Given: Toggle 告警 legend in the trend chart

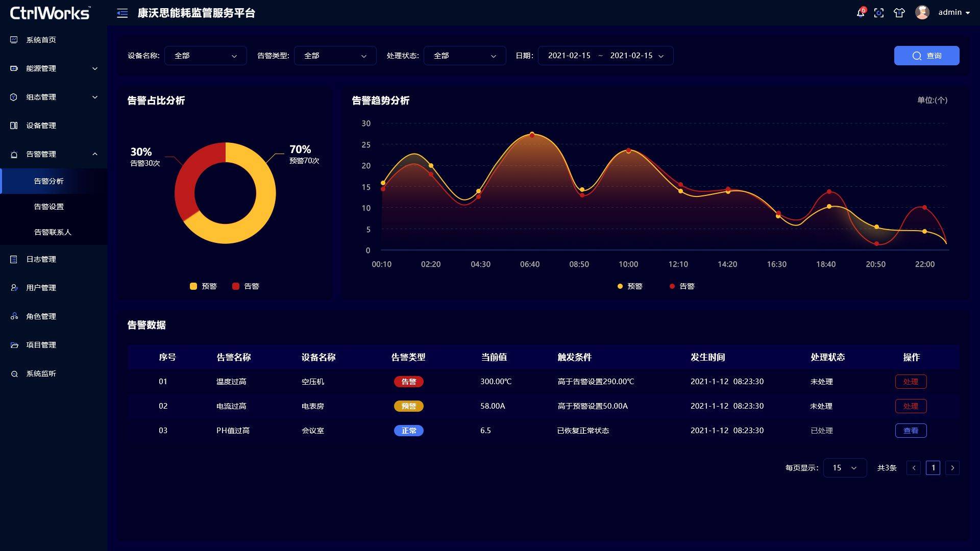Looking at the screenshot, I should (682, 286).
